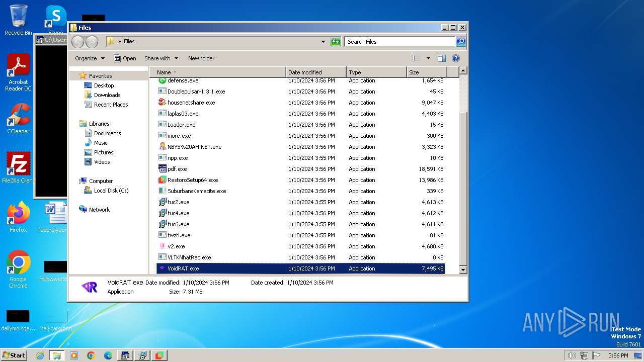Screen dimensions: 644x362
Task: Open Recent Places in Favorites
Action: (x=111, y=105)
